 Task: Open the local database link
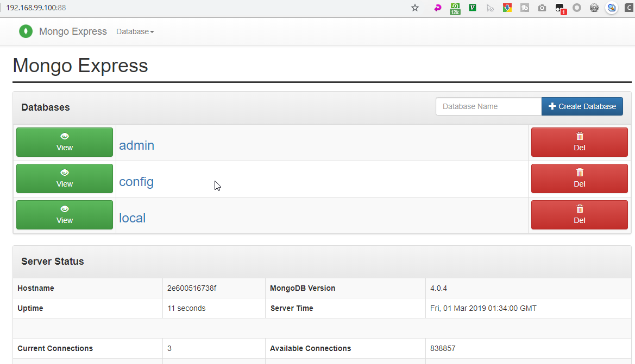[132, 218]
